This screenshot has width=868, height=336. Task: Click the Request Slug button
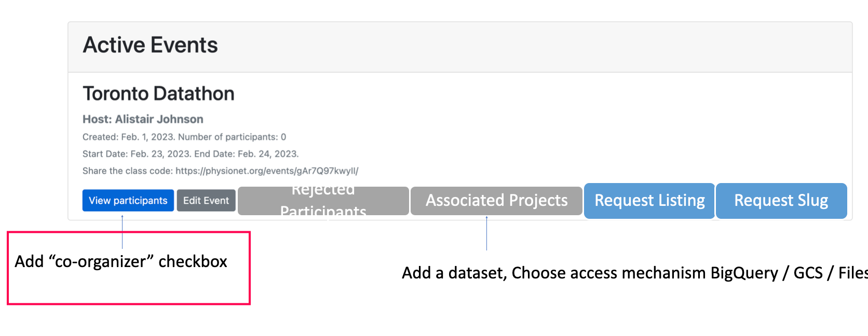781,200
